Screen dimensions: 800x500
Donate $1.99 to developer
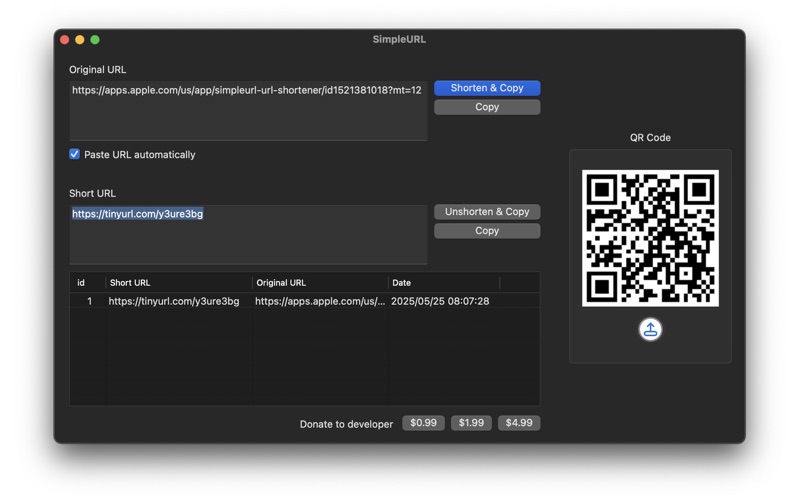[471, 423]
